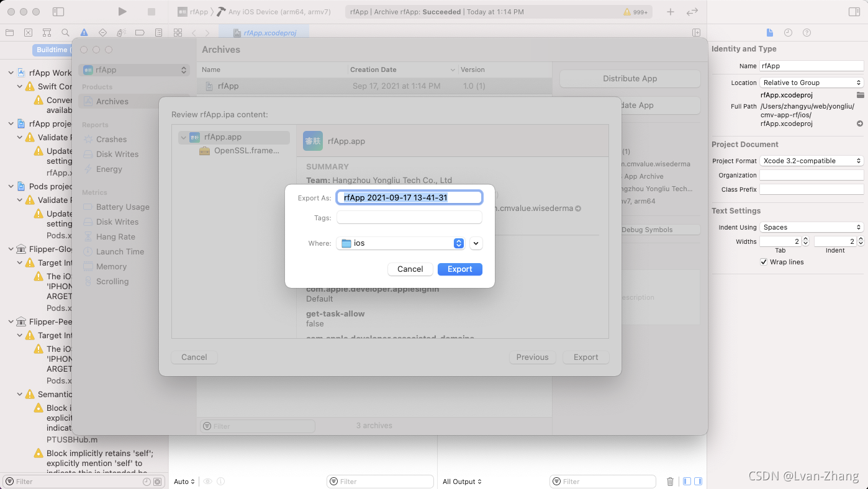Screen dimensions: 868x489
Task: Collapse the Flipper-Glog issue group
Action: pos(11,249)
